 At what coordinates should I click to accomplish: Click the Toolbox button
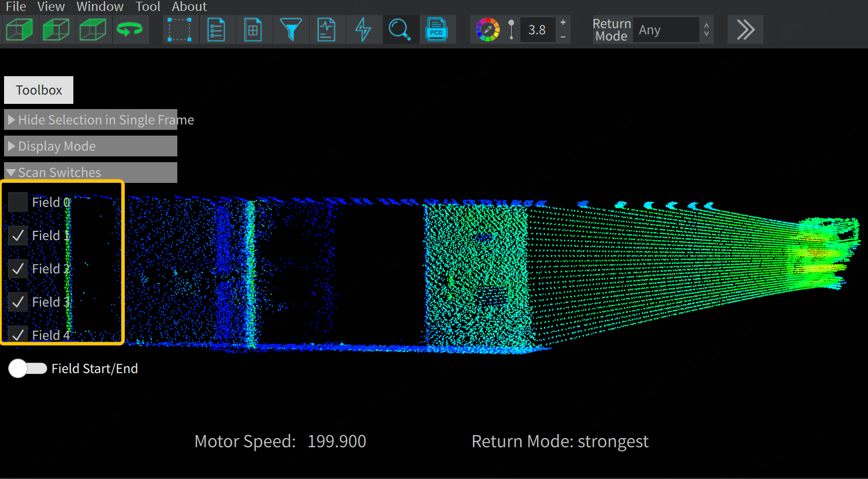click(x=39, y=90)
